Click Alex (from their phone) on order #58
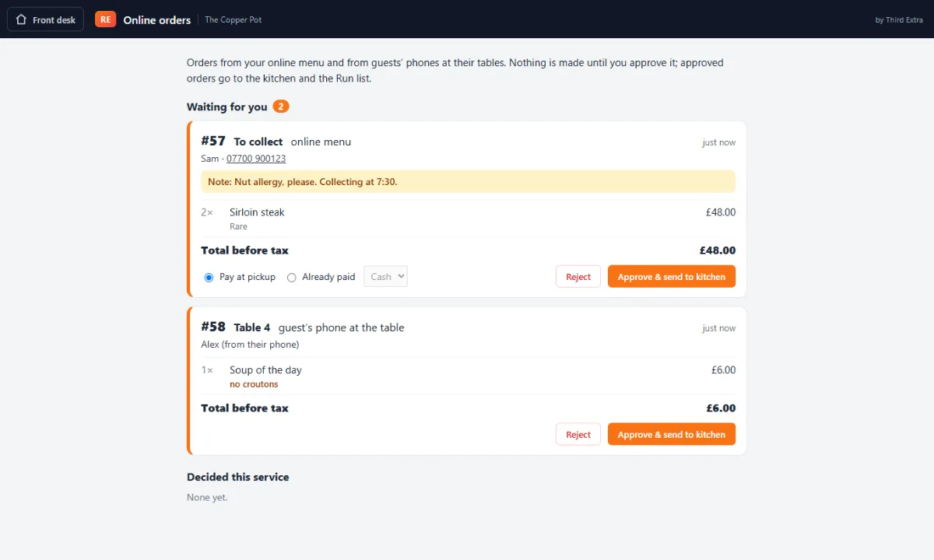934x560 pixels. [250, 345]
